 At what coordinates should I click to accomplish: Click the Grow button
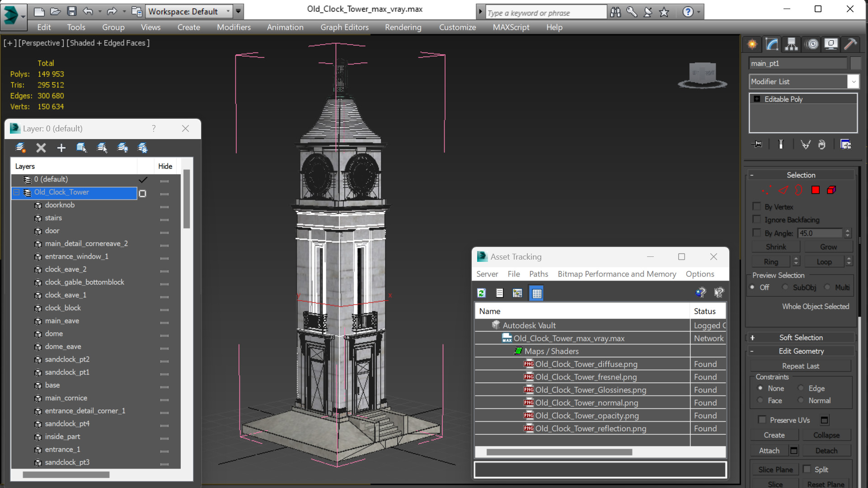828,247
